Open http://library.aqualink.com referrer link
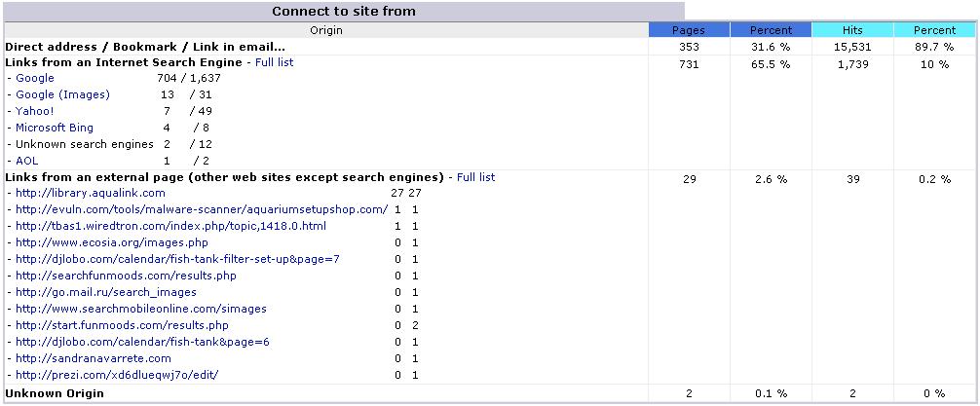The width and height of the screenshot is (980, 406). [x=91, y=193]
